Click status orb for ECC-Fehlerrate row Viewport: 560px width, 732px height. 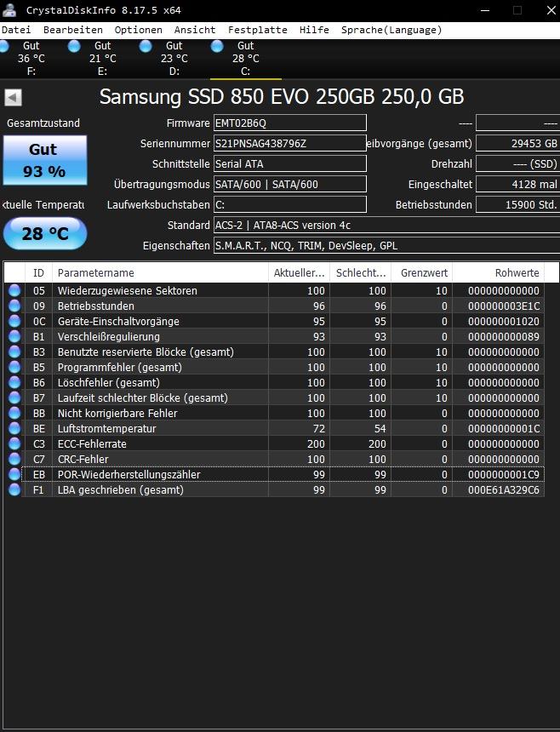(x=14, y=443)
